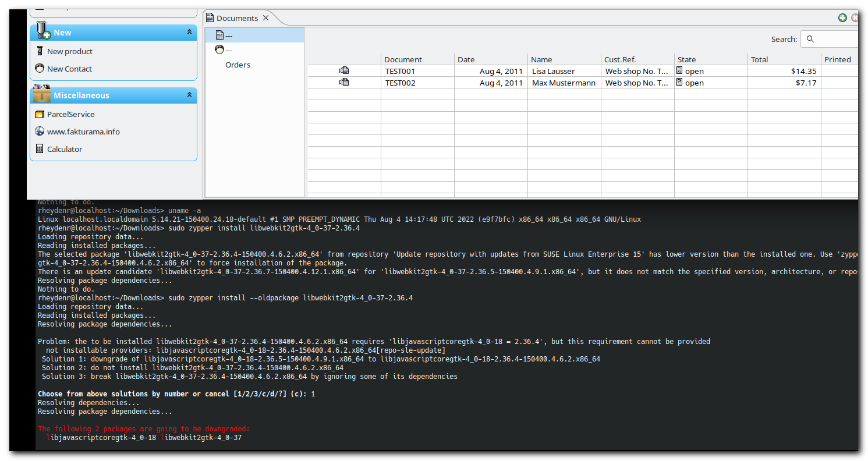Screen dimensions: 868x461
Task: Select the Lisa Lausser order row
Action: point(583,71)
